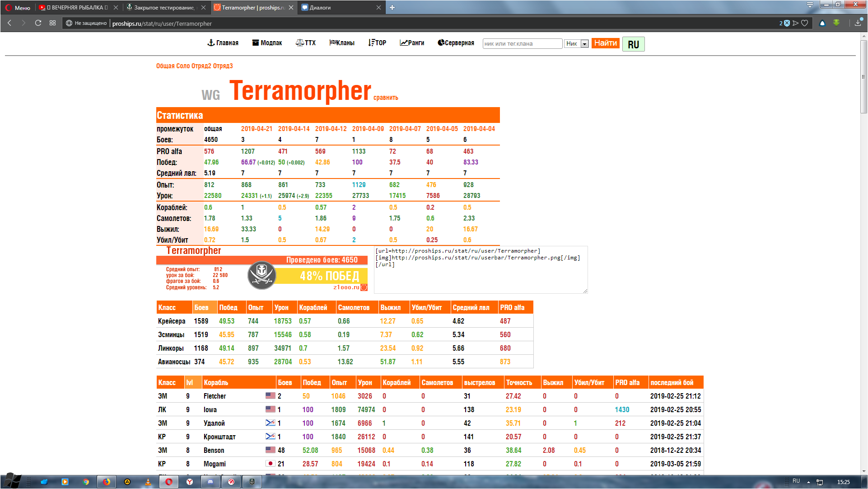868x489 pixels.
Task: Click the Iowa ship name
Action: [x=210, y=410]
